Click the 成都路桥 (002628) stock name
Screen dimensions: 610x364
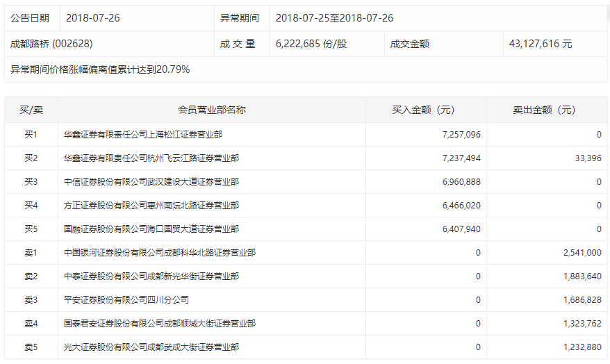point(51,44)
